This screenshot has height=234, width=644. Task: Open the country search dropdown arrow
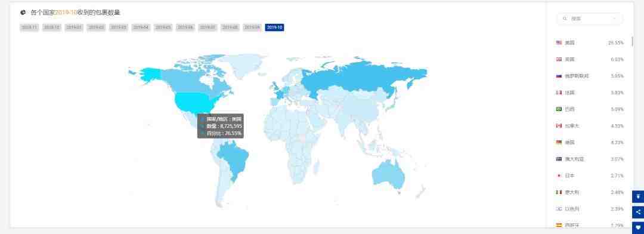point(614,19)
